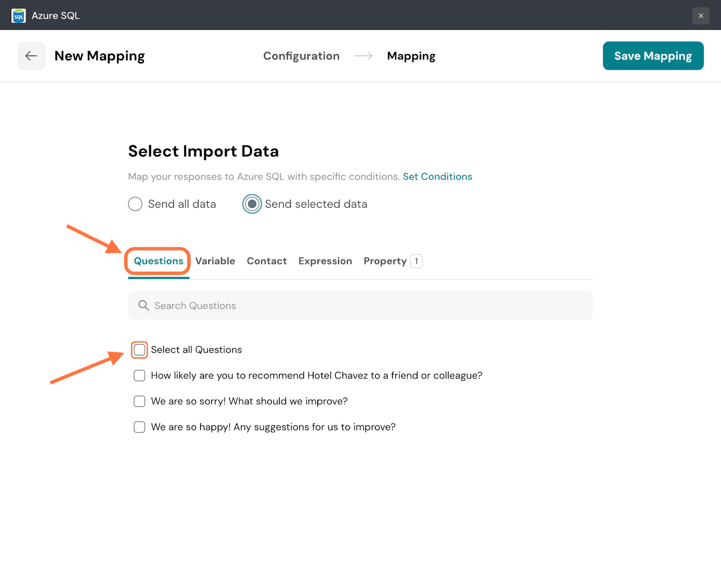Open the Set Conditions link
721x588 pixels.
(x=437, y=177)
